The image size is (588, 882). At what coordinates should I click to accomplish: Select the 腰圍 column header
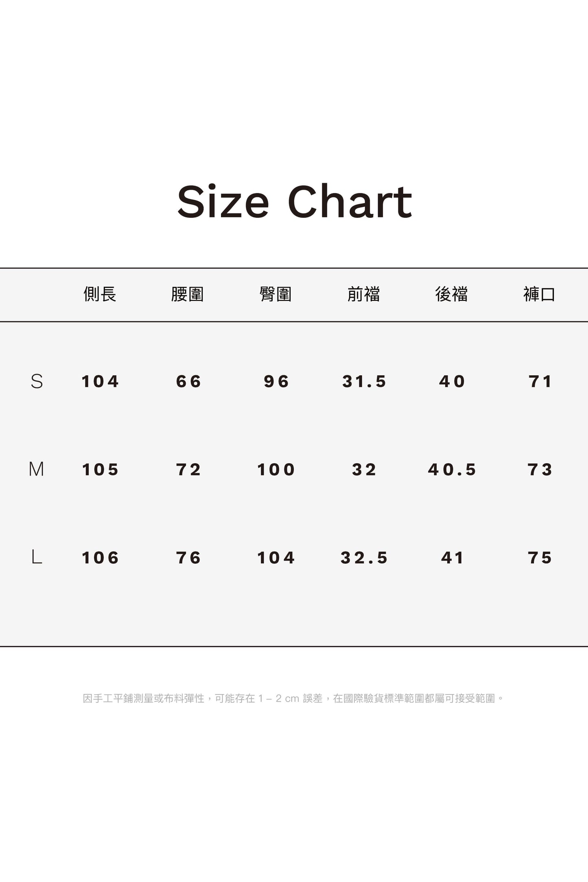[188, 294]
